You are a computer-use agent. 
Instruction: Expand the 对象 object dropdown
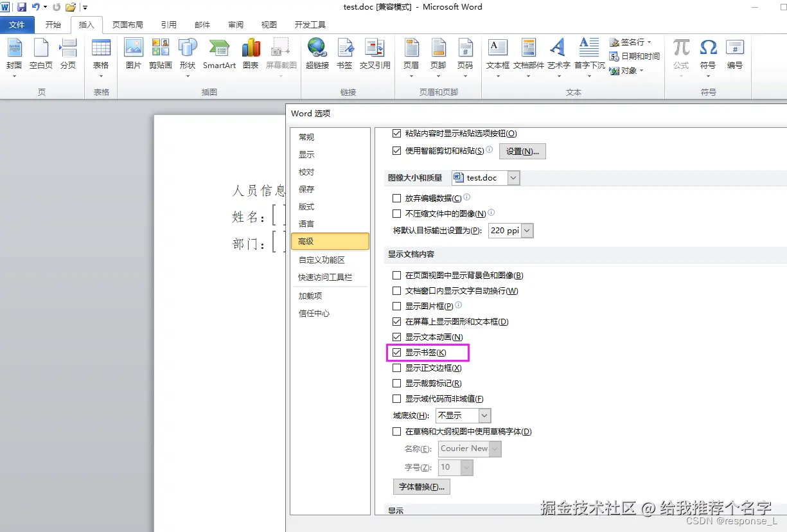(x=641, y=71)
